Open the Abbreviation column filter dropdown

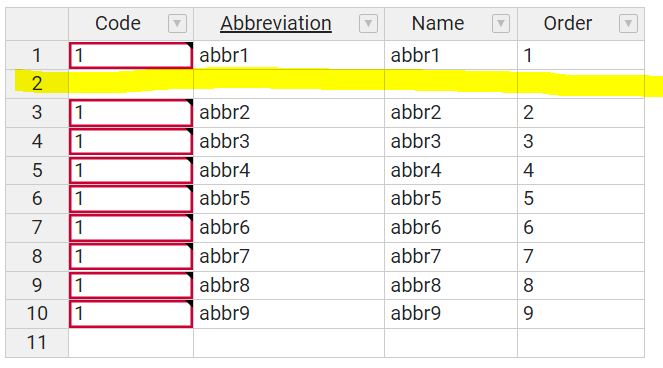pos(368,23)
